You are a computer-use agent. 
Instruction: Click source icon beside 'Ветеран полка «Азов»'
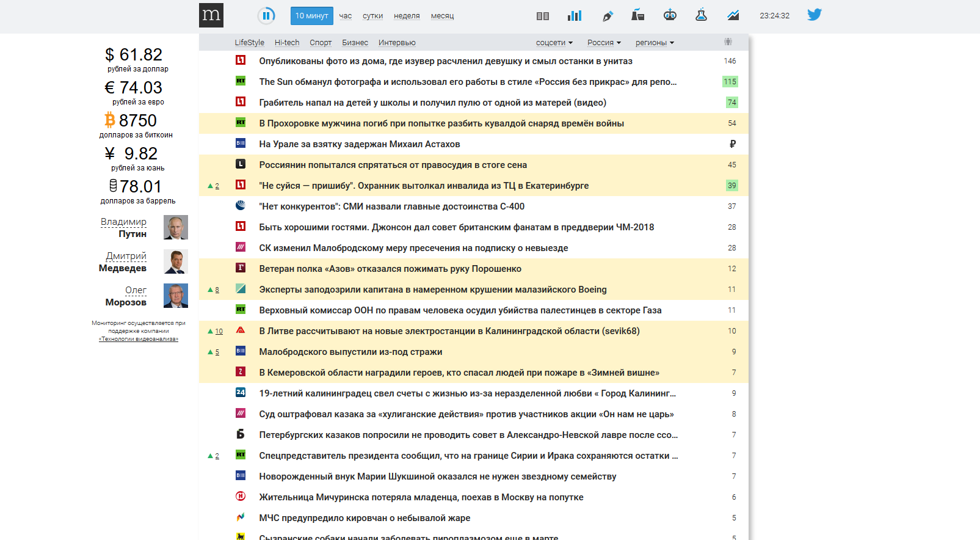pos(241,268)
